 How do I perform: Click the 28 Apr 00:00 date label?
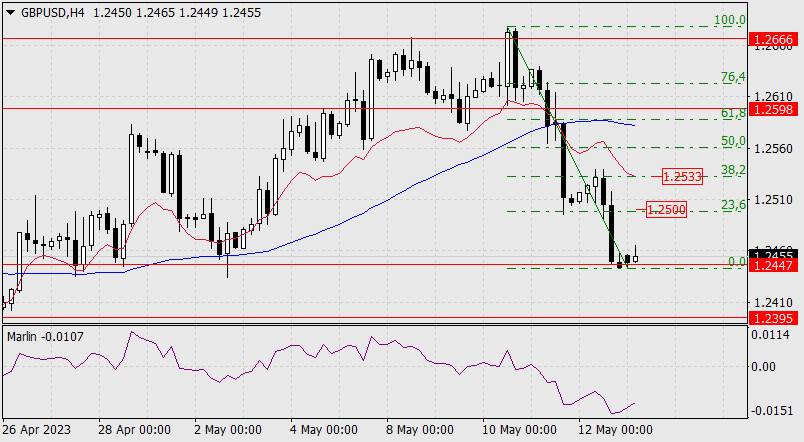tap(134, 430)
